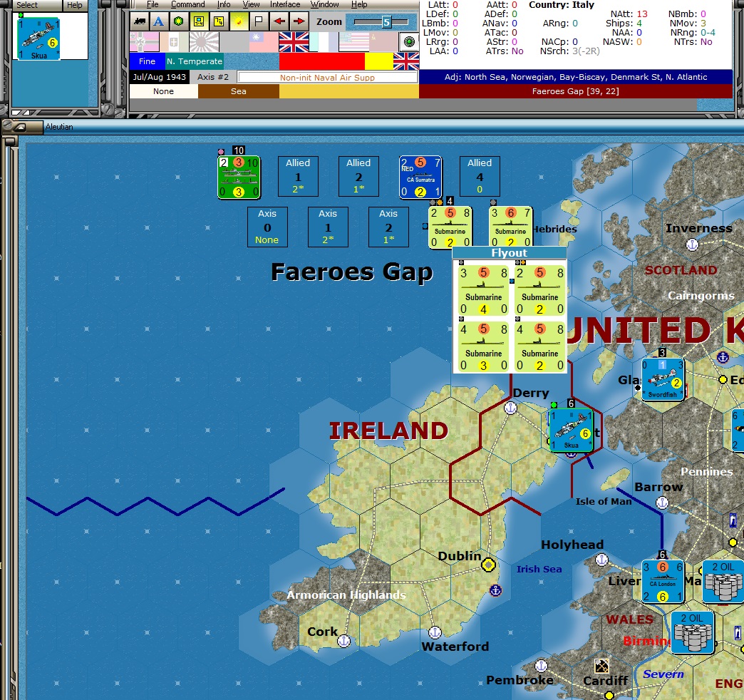Image resolution: width=744 pixels, height=700 pixels.
Task: Click the Jul/Aug 1943 date label
Action: [160, 77]
